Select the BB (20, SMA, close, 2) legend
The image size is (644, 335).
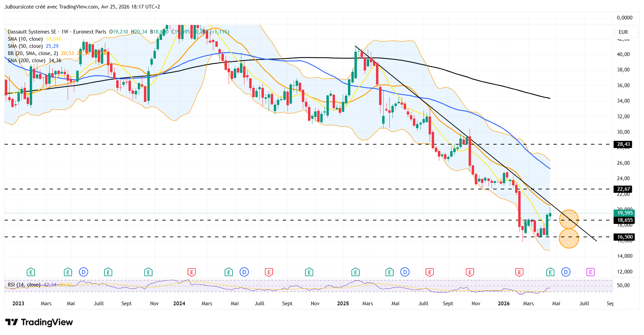point(33,53)
